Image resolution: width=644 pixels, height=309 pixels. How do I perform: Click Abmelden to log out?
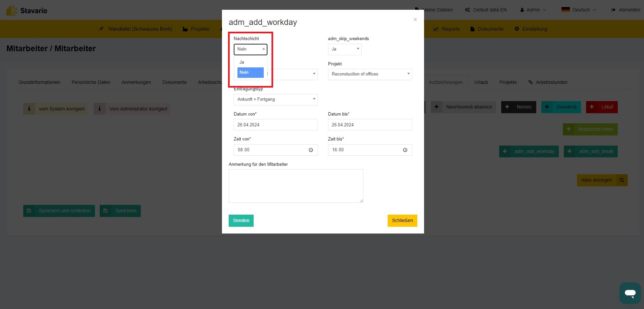(625, 10)
